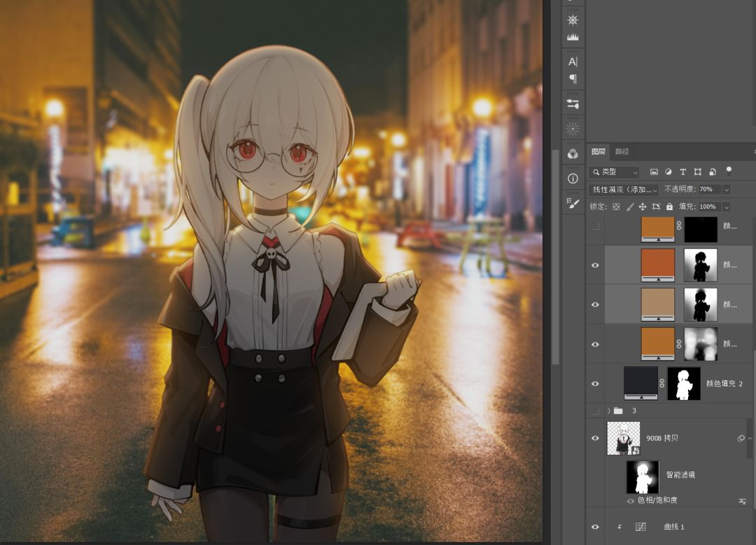Show the hidden group 3 layer
The width and height of the screenshot is (756, 545).
[595, 411]
